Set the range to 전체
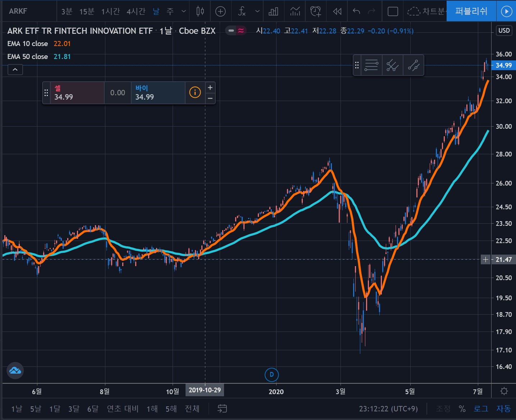The height and width of the screenshot is (420, 516). pyautogui.click(x=192, y=409)
